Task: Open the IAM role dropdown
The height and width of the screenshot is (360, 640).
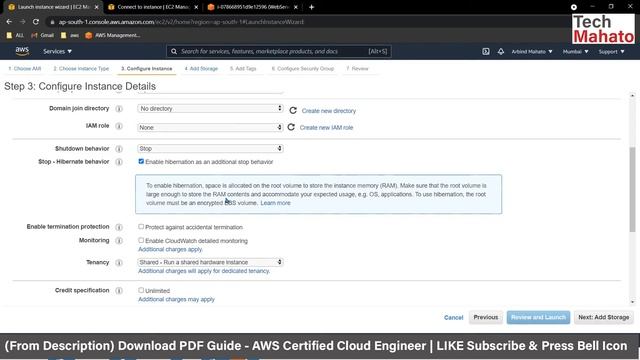Action: pos(210,127)
